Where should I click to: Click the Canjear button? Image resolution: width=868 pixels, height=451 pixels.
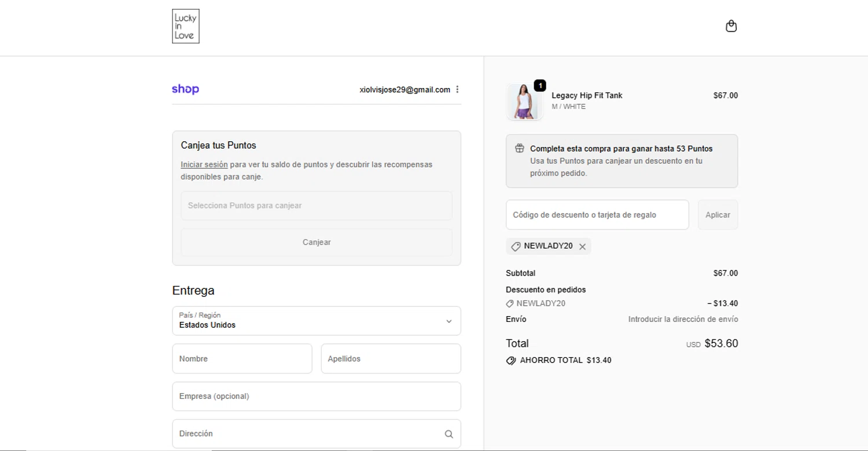(x=317, y=242)
